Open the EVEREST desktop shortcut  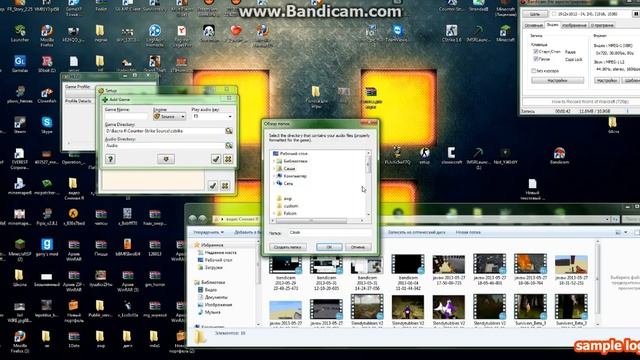tap(19, 158)
